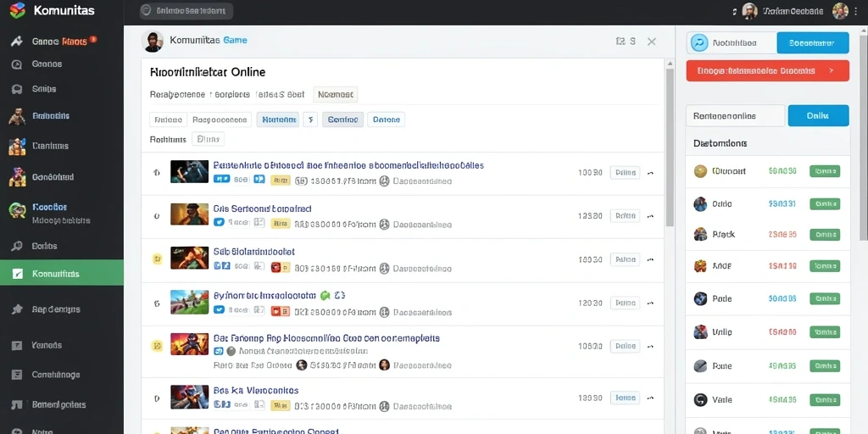Click the blue button at top of right panel
Image resolution: width=868 pixels, height=434 pixels.
[x=813, y=42]
